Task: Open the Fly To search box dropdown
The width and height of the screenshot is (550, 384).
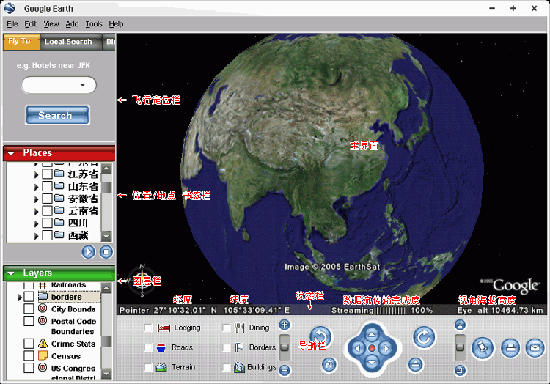Action: [83, 85]
